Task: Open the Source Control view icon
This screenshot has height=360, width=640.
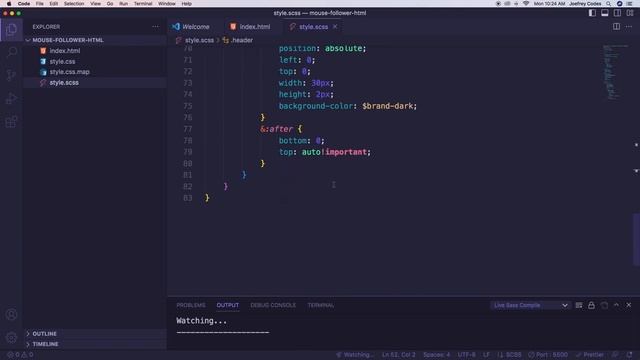Action: (11, 75)
